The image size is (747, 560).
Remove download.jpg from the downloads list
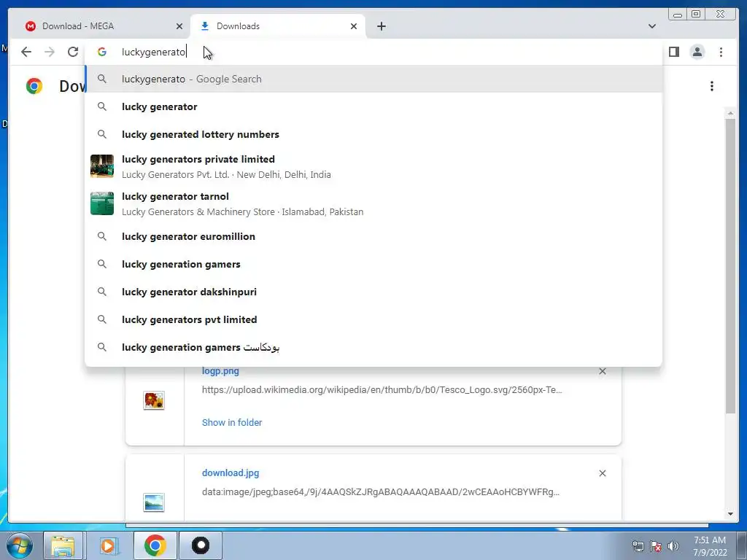coord(602,473)
